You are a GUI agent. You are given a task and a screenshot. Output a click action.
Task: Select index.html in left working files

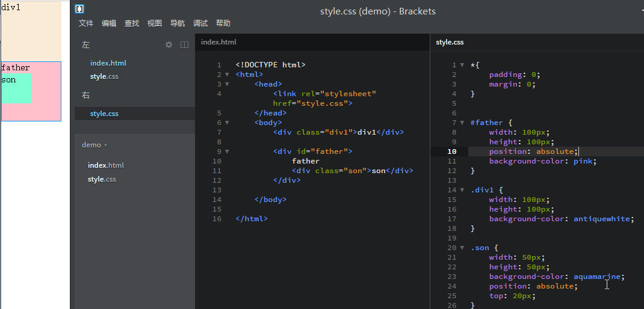click(108, 63)
